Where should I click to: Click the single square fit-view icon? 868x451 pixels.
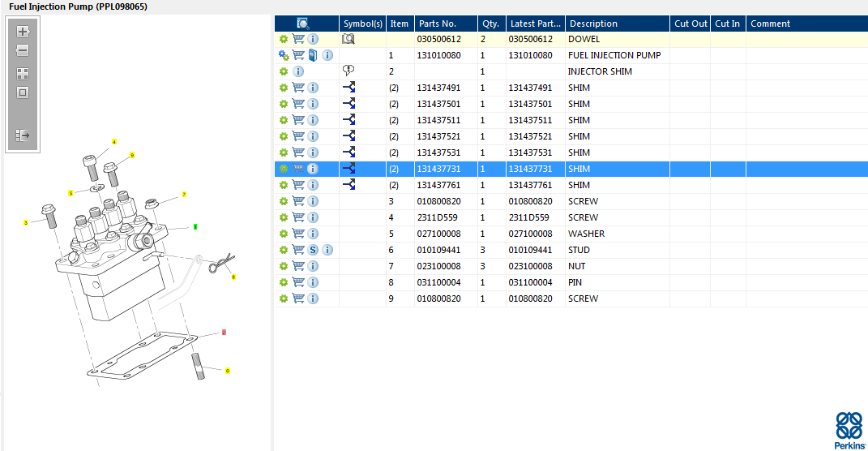coord(23,92)
